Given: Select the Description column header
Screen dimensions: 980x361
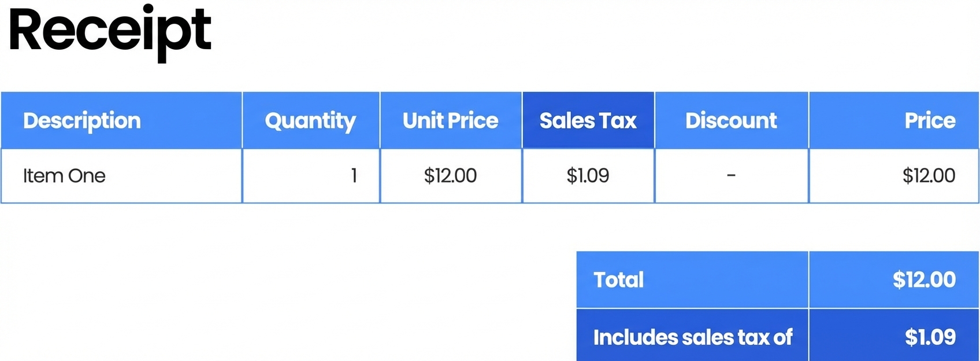Looking at the screenshot, I should pos(82,120).
